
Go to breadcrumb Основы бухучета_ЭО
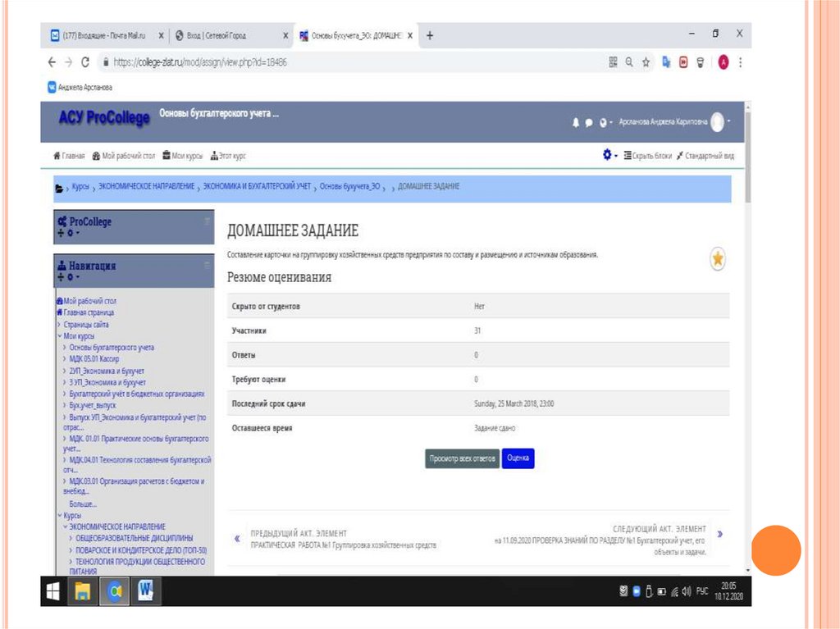point(349,186)
